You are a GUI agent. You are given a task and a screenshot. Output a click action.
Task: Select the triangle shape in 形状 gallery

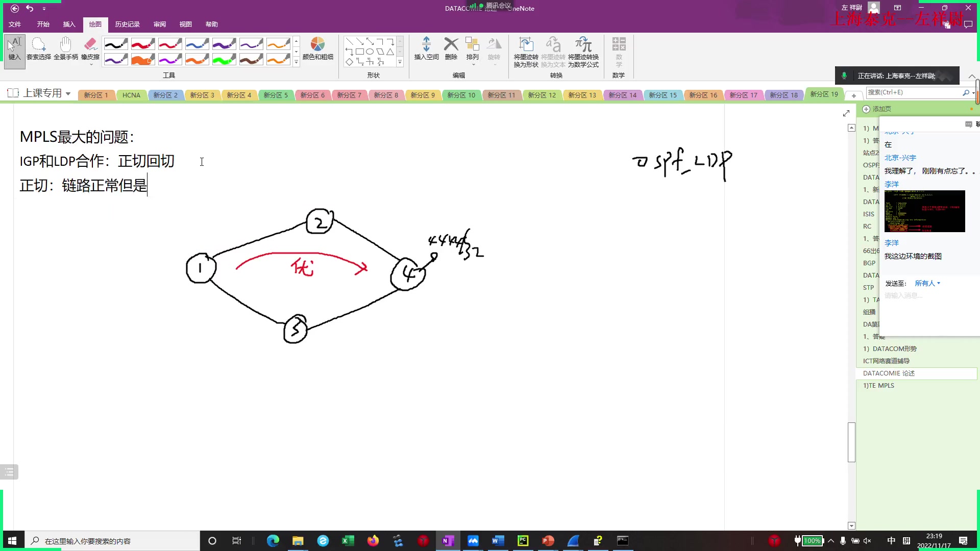pos(390,52)
